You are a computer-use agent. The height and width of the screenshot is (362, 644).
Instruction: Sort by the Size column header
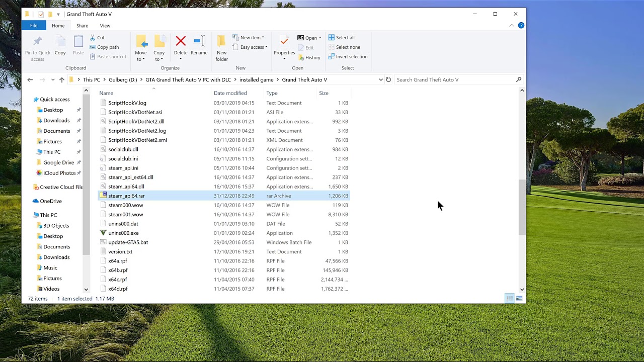(324, 93)
